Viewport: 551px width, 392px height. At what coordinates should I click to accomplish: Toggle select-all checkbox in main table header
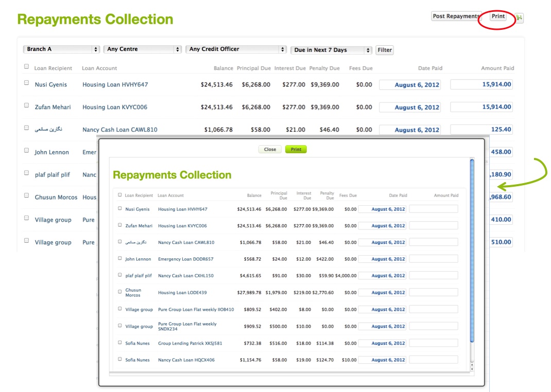pyautogui.click(x=26, y=66)
